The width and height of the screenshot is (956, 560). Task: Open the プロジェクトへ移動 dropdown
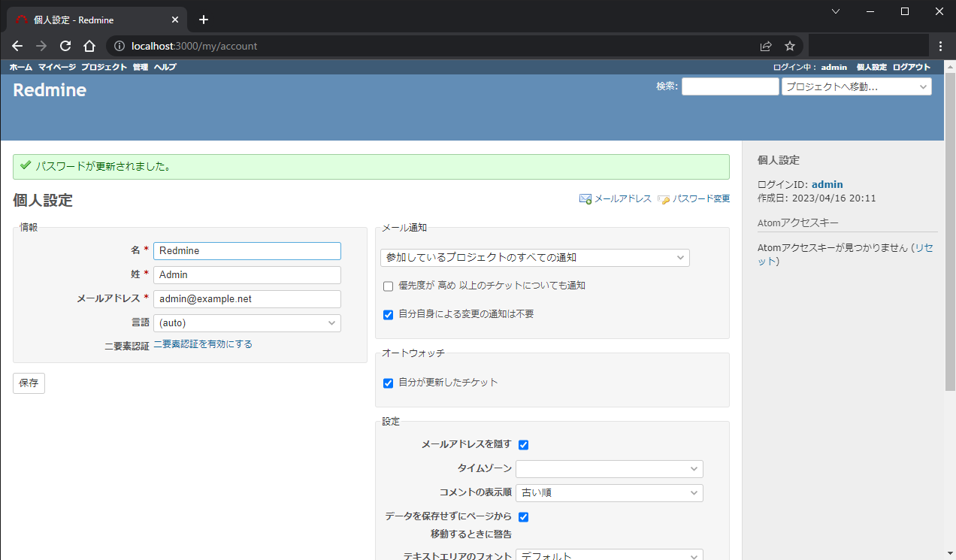[x=856, y=86]
